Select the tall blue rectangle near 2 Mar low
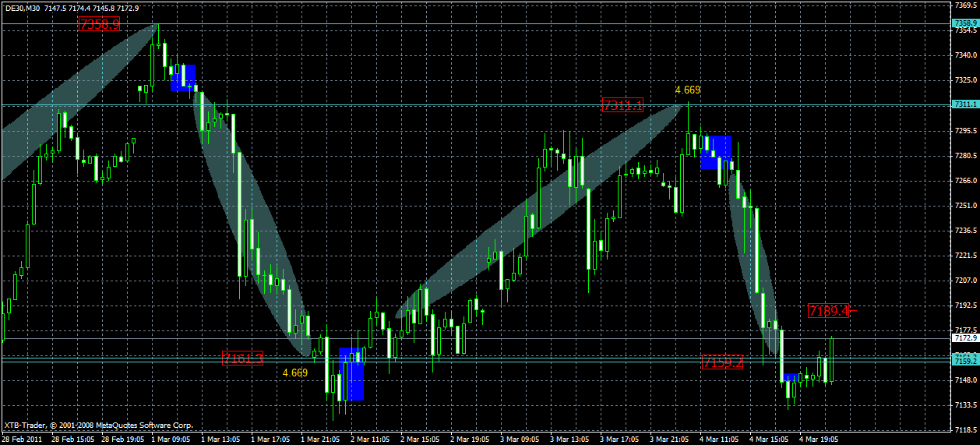 (352, 373)
